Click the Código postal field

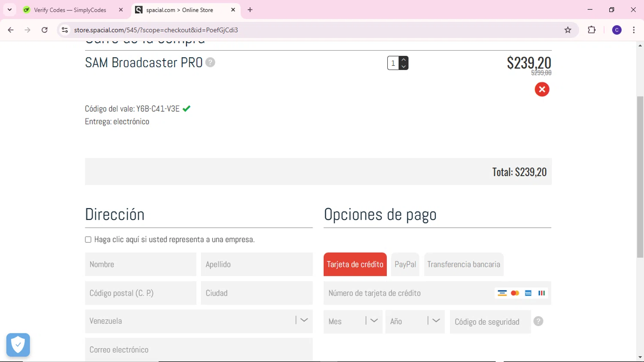140,293
